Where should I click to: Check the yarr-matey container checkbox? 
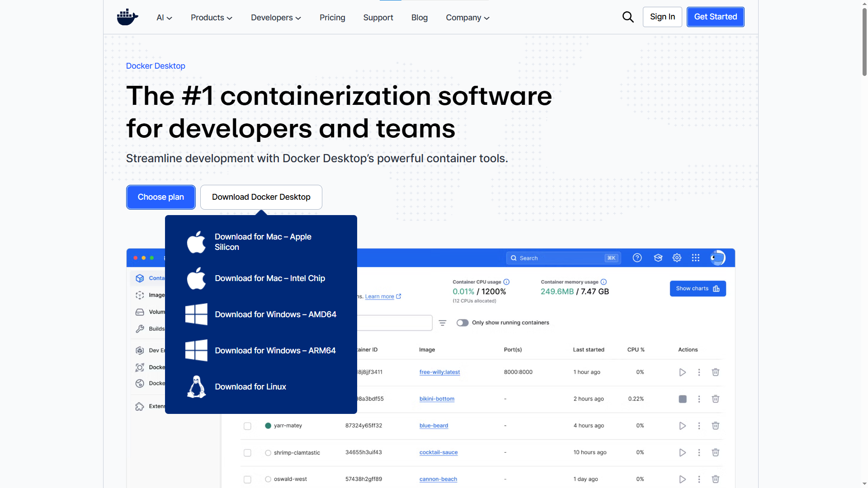[x=247, y=426]
